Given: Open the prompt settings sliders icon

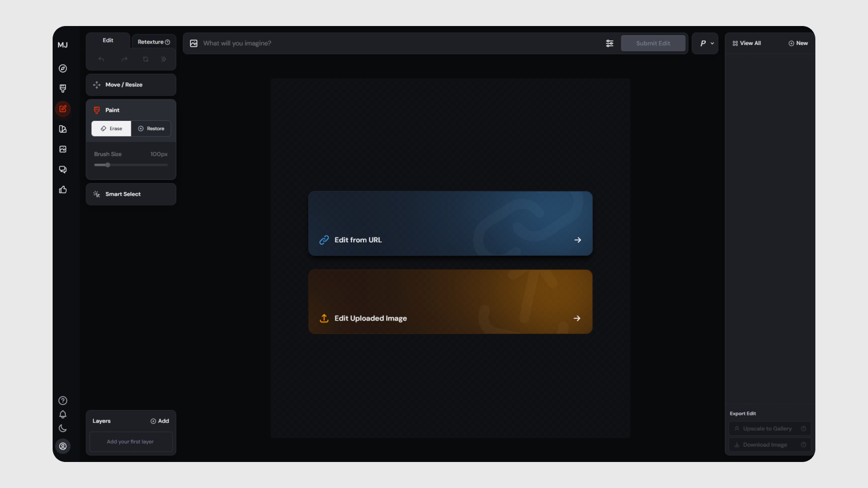Looking at the screenshot, I should point(609,43).
